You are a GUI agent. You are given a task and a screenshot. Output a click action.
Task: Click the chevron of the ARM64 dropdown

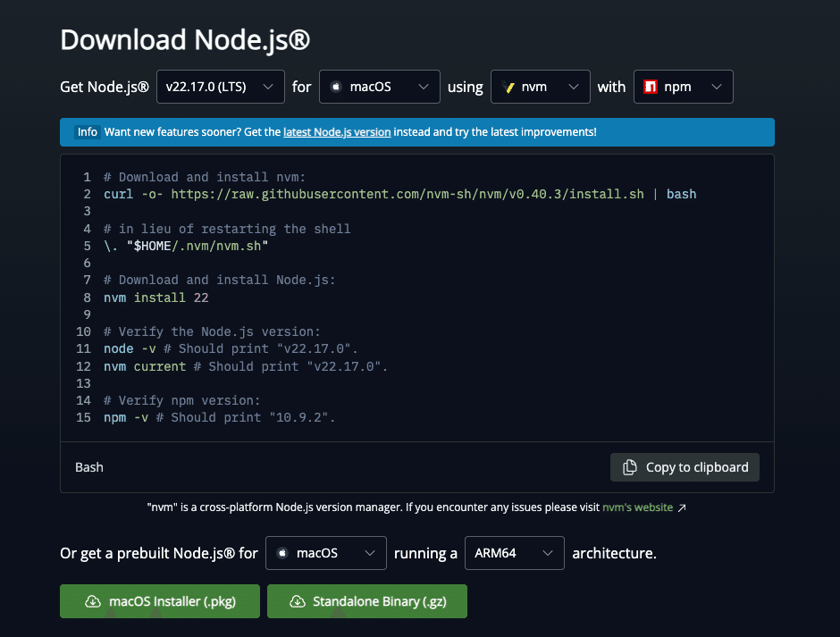tap(548, 553)
